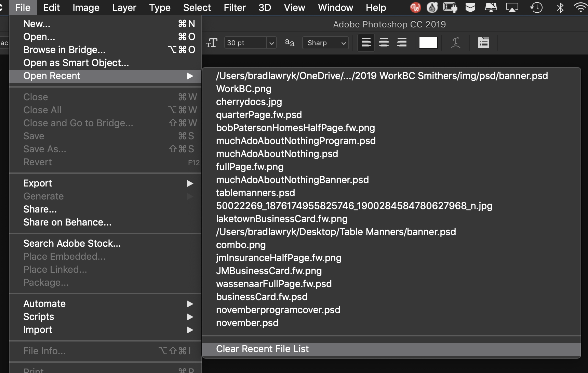Image resolution: width=588 pixels, height=373 pixels.
Task: Click the flame droplet menu bar icon
Action: coord(432,8)
